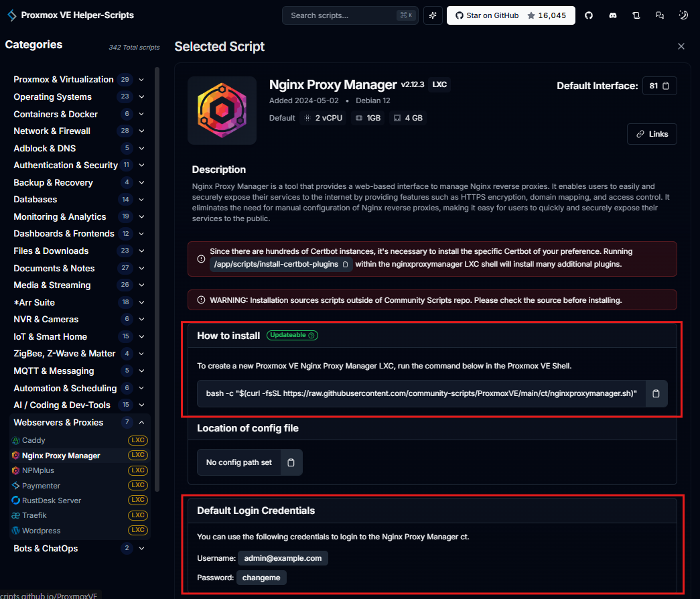
Task: Click the bash install command text
Action: [421, 393]
